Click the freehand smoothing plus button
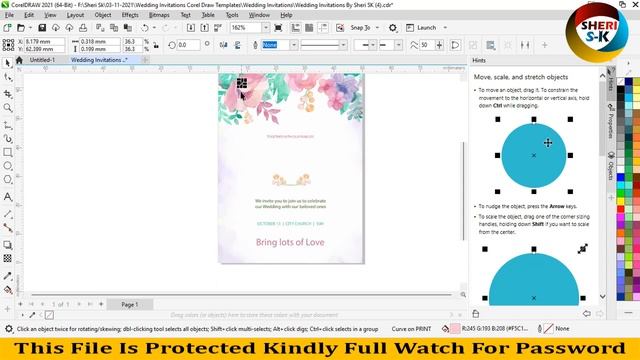The image size is (640, 360). [x=439, y=45]
